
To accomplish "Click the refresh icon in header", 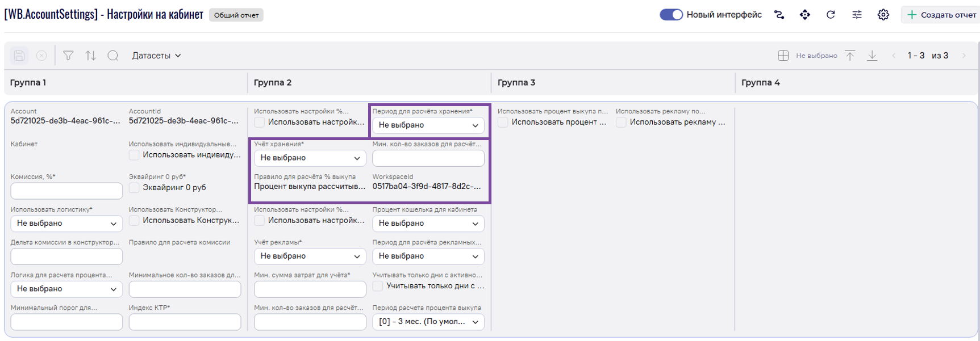I will click(831, 15).
